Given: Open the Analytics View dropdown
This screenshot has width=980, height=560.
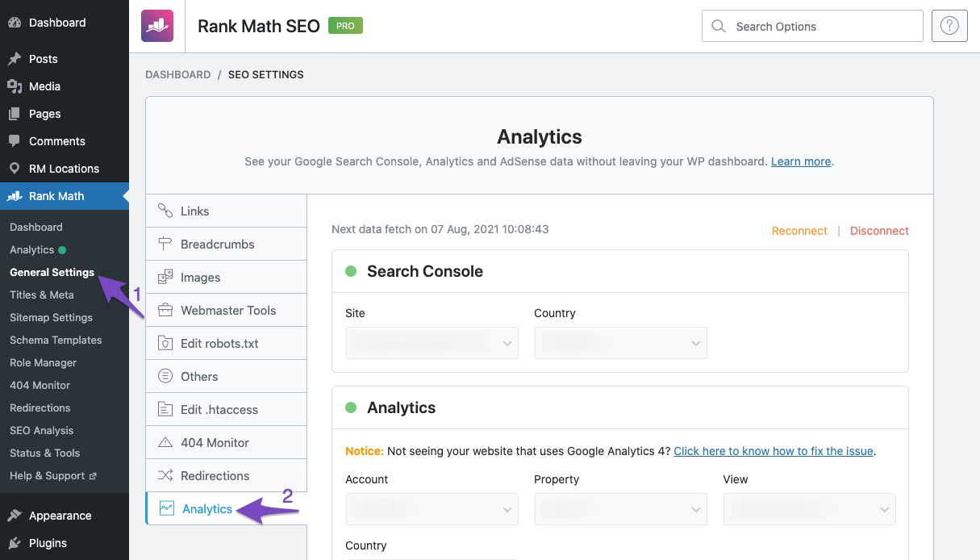Looking at the screenshot, I should tap(809, 509).
